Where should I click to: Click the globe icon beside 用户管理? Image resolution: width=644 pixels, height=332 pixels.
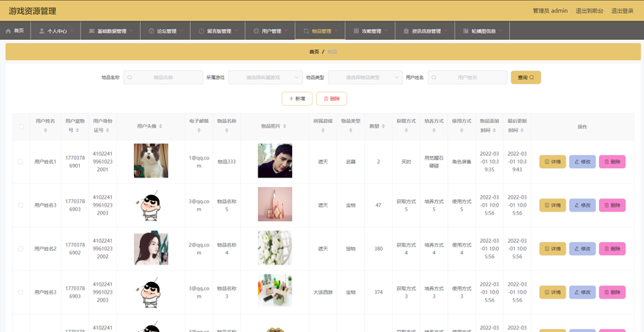pyautogui.click(x=256, y=30)
